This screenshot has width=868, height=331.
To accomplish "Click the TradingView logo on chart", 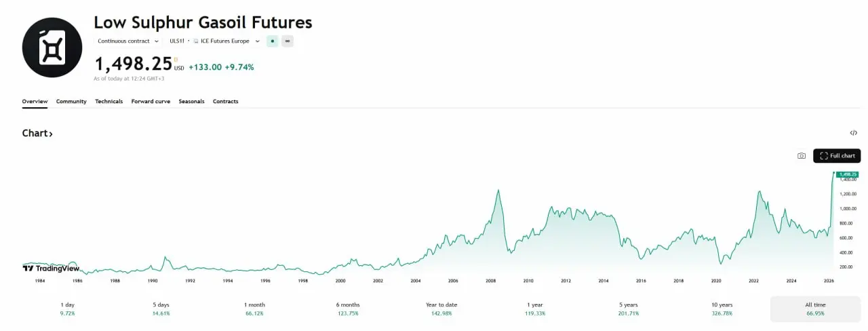I will (x=51, y=269).
